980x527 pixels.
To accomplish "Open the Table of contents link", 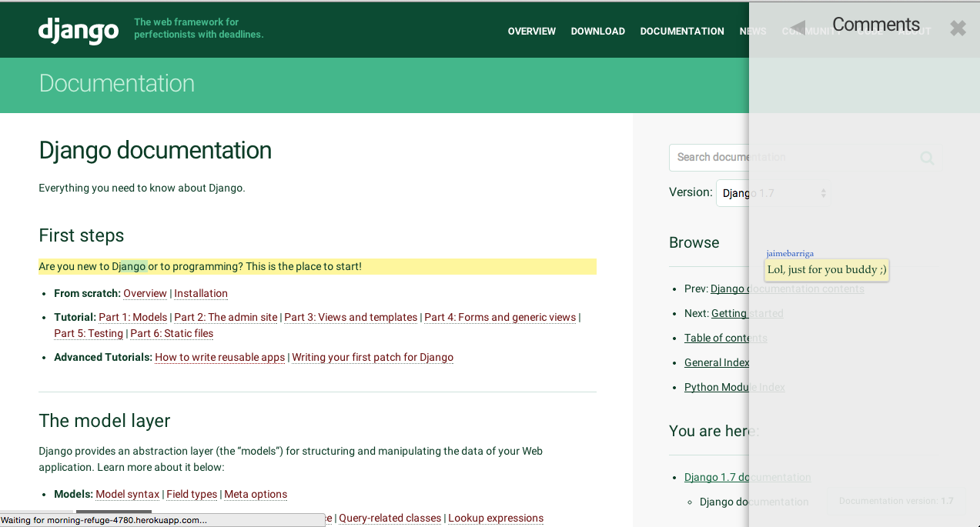I will coord(726,338).
